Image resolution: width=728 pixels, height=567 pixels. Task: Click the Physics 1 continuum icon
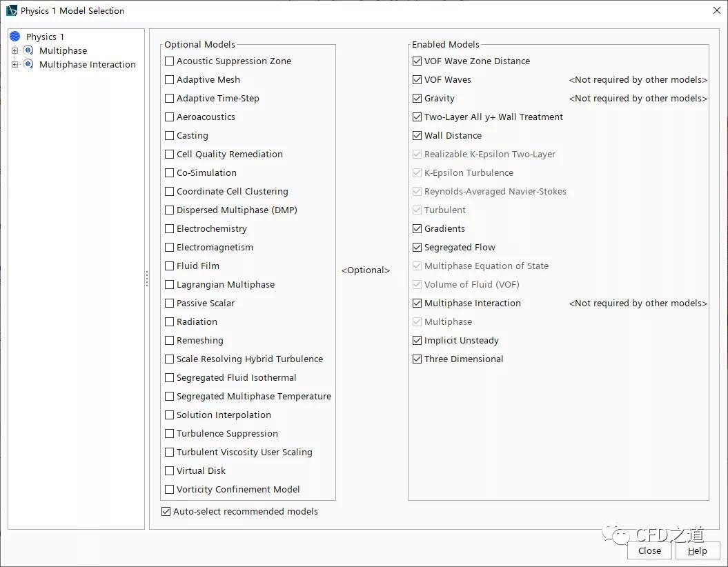pos(15,36)
